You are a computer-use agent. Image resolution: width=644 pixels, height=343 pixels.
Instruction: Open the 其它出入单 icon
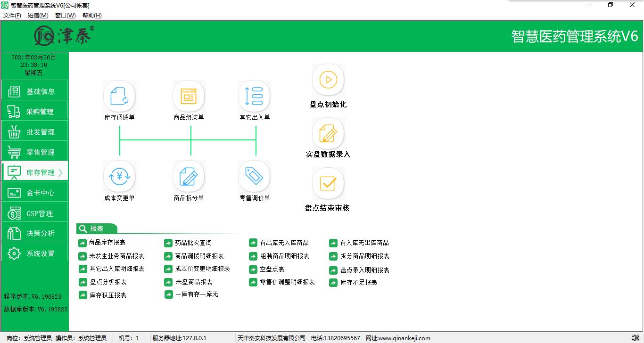coord(254,96)
